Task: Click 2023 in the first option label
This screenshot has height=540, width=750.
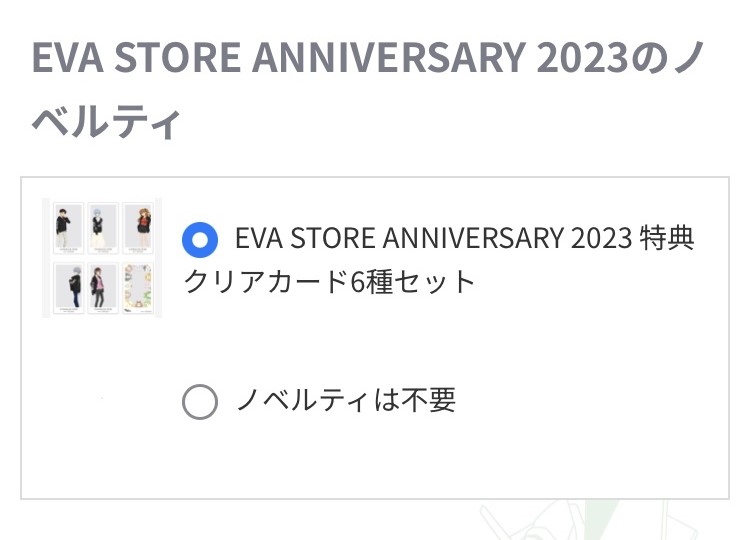Action: (x=602, y=238)
